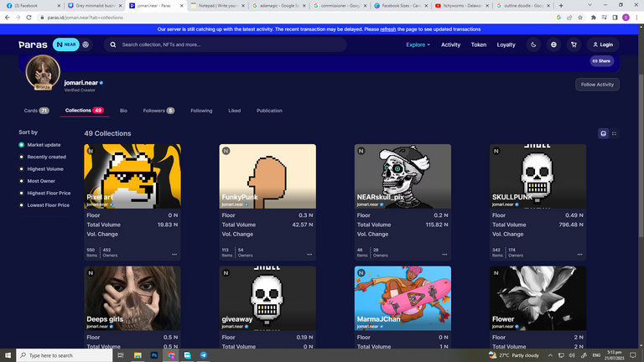This screenshot has height=362, width=644.
Task: Click the Paras logo
Action: [x=34, y=44]
